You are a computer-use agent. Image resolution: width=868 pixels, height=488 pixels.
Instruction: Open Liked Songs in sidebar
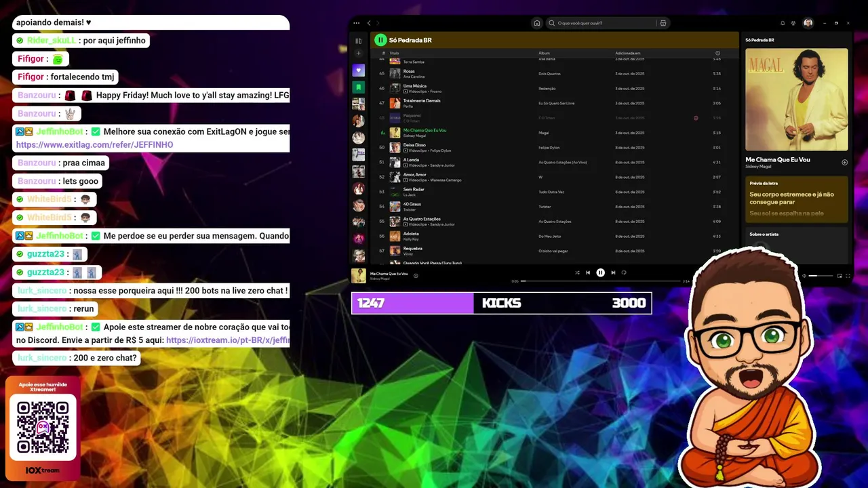coord(359,70)
